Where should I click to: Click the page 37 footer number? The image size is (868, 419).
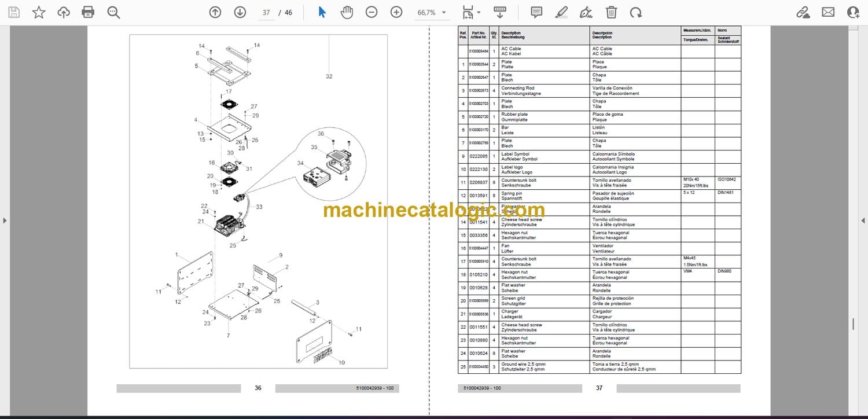tap(599, 388)
